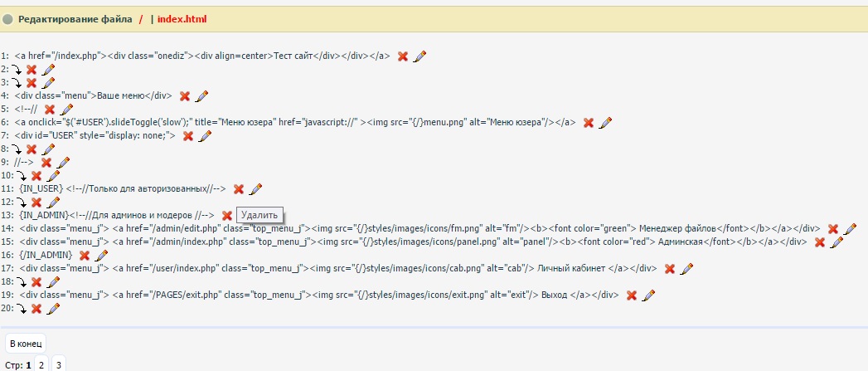Delete empty line 2
The image size is (868, 371).
[32, 70]
